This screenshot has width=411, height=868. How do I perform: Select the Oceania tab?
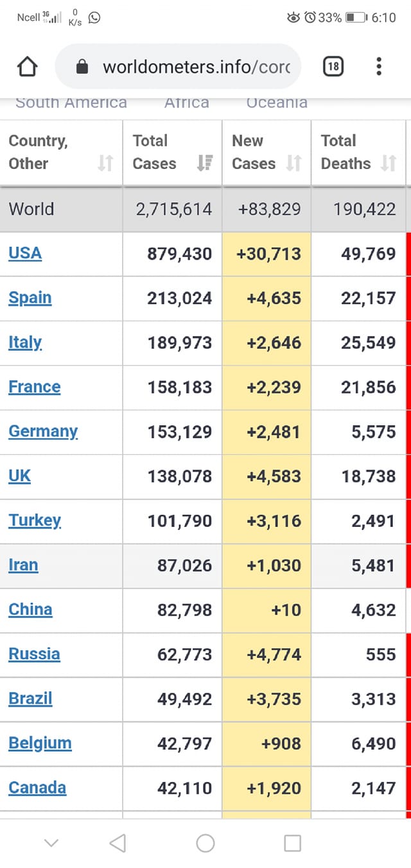point(277,102)
